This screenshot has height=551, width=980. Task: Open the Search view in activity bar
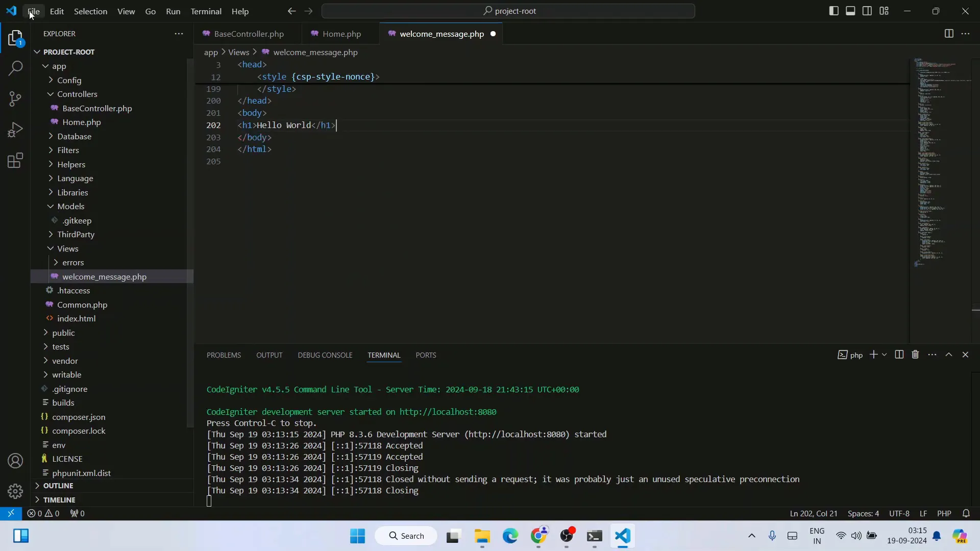(15, 68)
